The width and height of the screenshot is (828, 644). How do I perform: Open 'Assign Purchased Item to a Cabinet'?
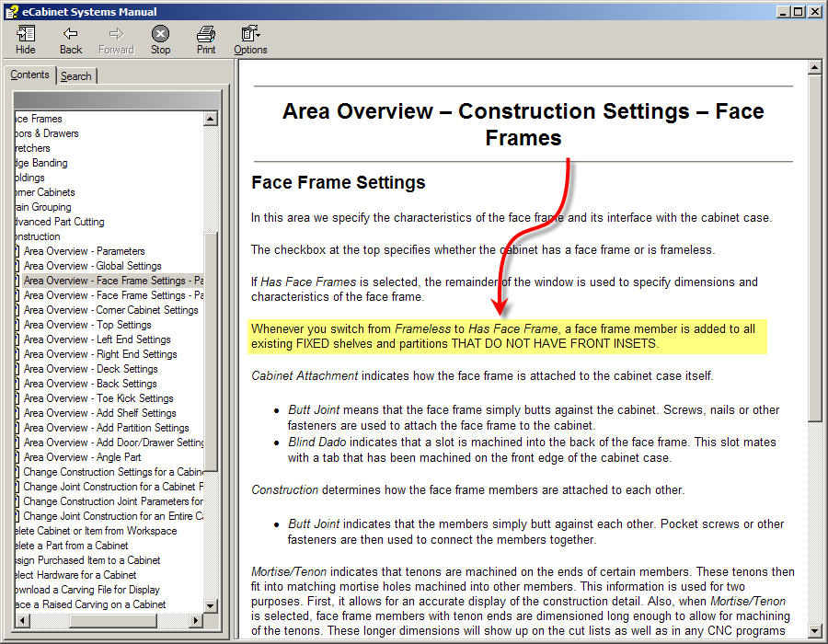(87, 560)
